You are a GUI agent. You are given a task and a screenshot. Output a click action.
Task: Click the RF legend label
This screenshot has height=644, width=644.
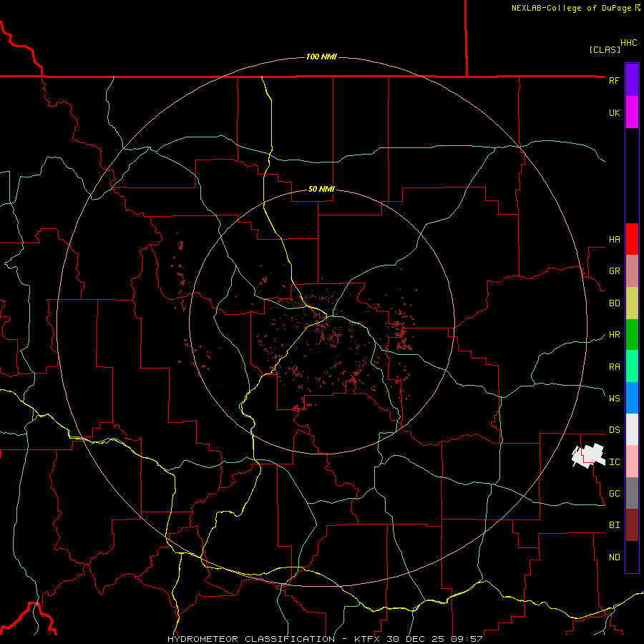pyautogui.click(x=614, y=80)
